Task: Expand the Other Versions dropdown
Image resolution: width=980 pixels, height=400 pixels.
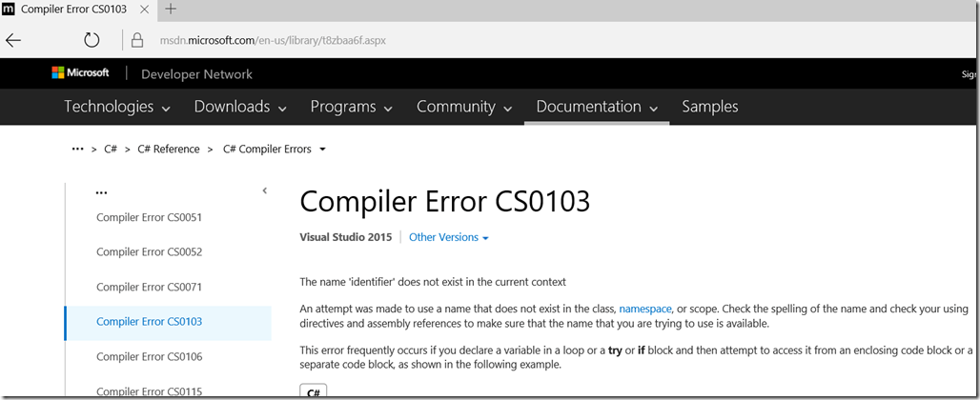Action: click(x=448, y=237)
